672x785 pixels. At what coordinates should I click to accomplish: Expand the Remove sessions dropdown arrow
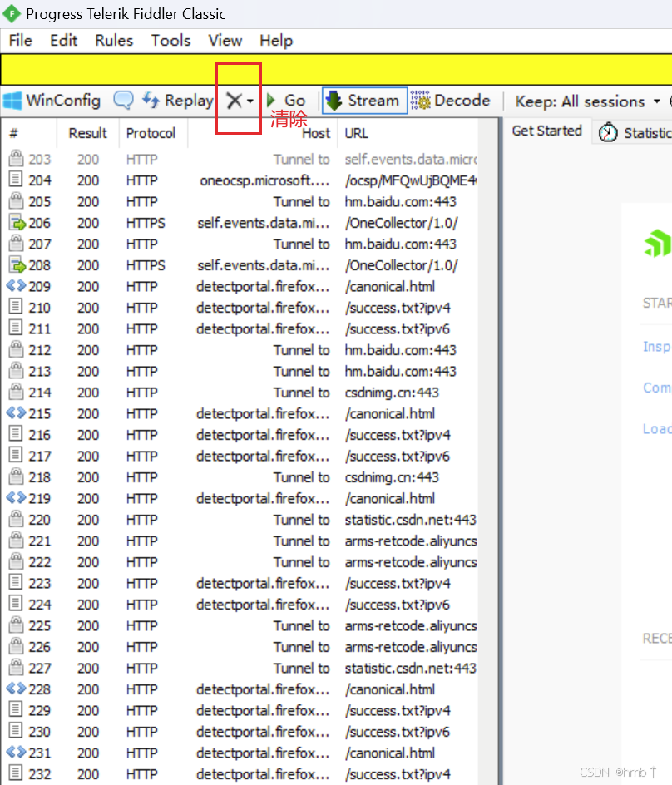click(x=250, y=101)
